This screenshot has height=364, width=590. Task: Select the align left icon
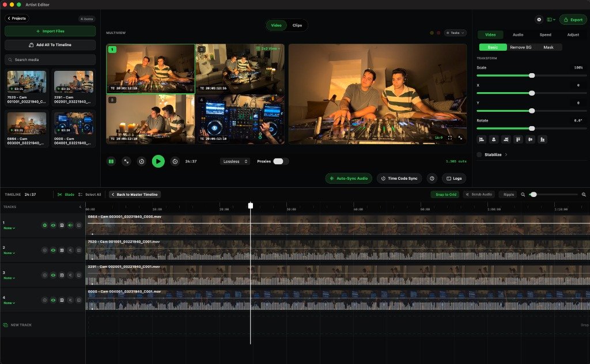(x=481, y=139)
